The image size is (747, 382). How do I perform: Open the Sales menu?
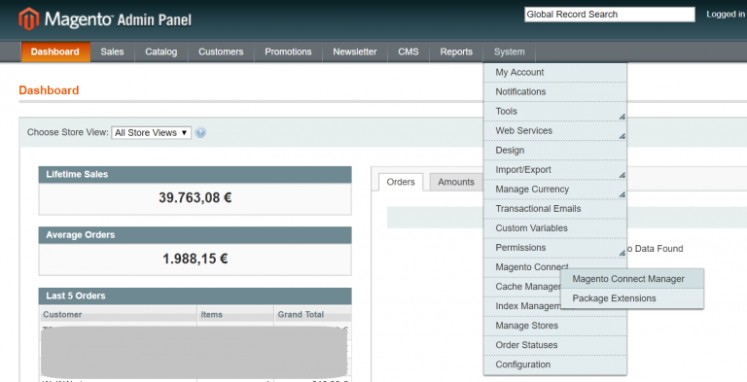coord(112,52)
